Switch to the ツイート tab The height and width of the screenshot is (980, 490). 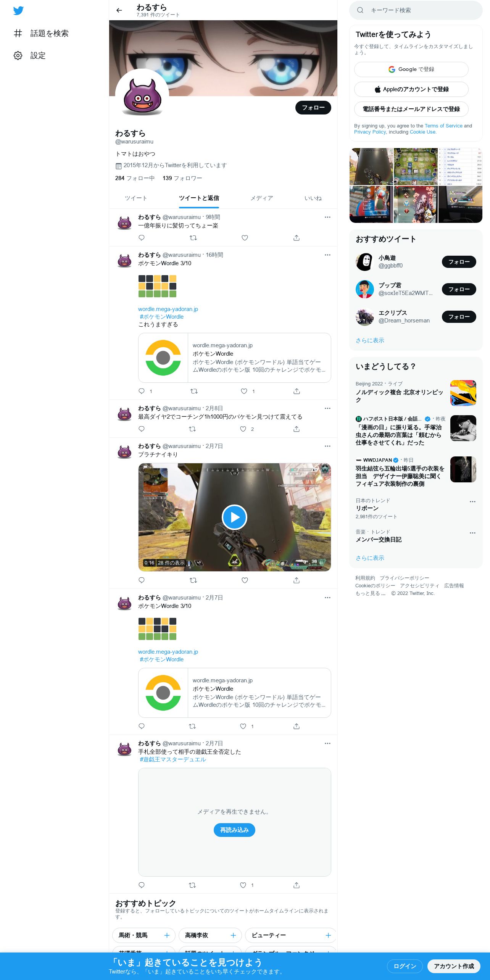pos(135,198)
